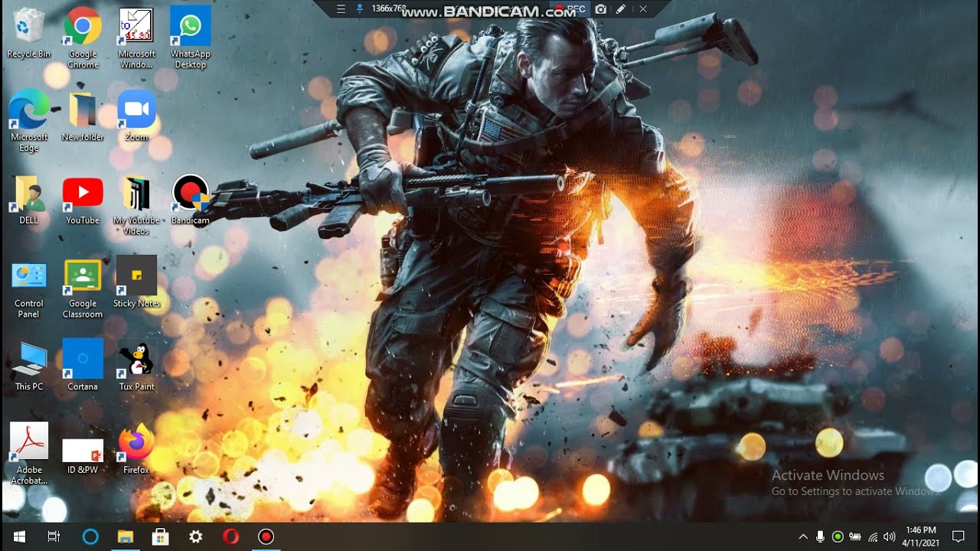Select the Adobe Acrobat desktop shortcut
The width and height of the screenshot is (980, 551).
pyautogui.click(x=29, y=454)
